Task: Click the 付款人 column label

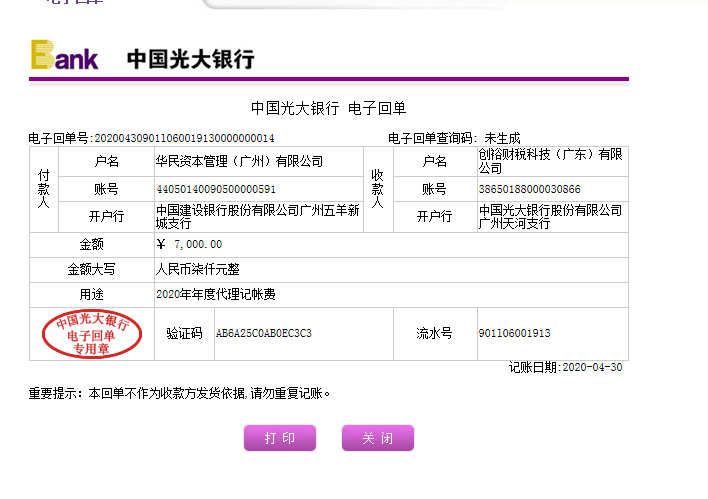Action: [44, 189]
